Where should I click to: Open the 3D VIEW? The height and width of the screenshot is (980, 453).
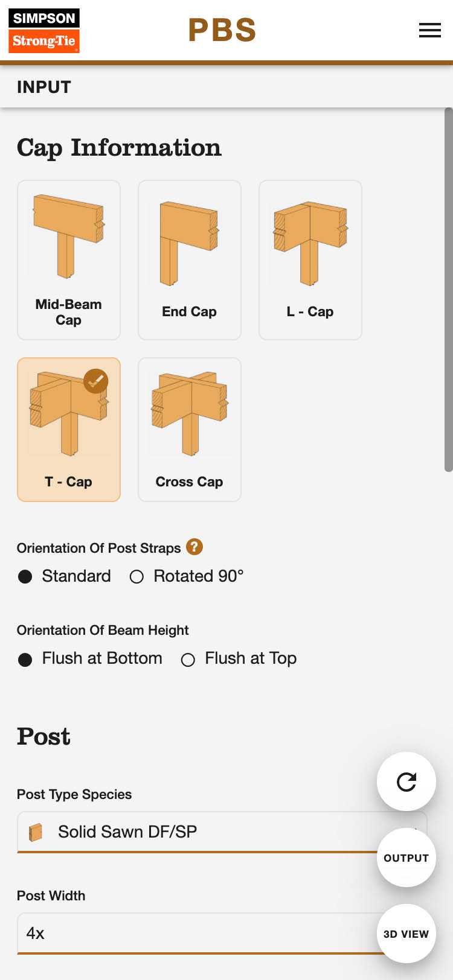(406, 934)
